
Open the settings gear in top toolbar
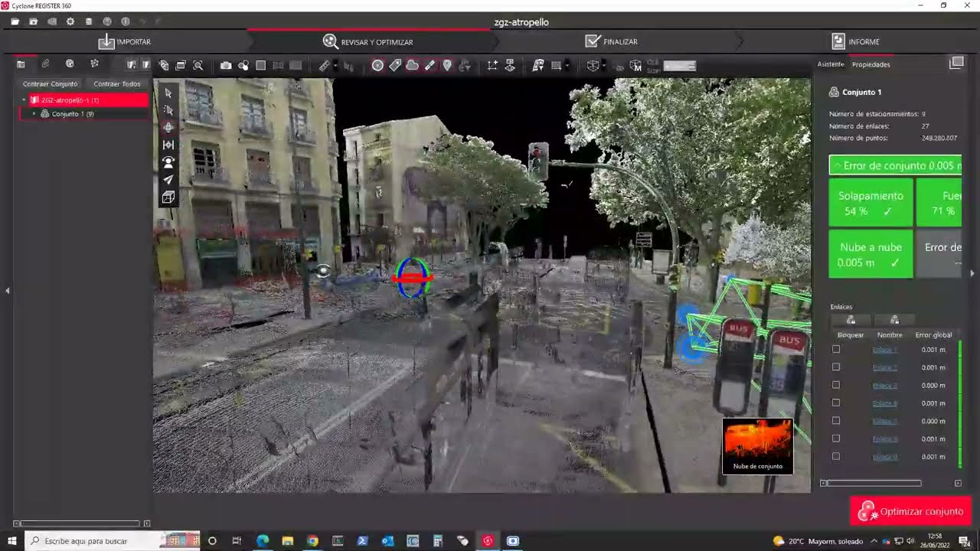point(70,21)
